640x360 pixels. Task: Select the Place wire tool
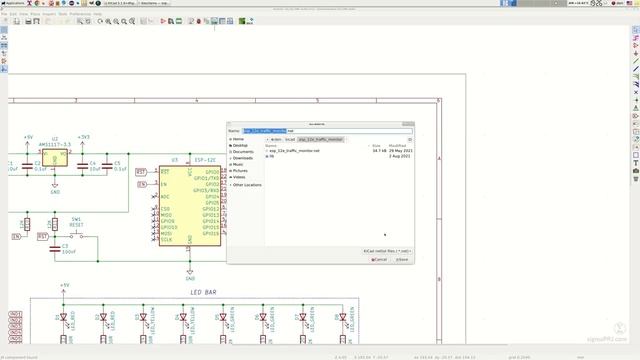tap(636, 61)
